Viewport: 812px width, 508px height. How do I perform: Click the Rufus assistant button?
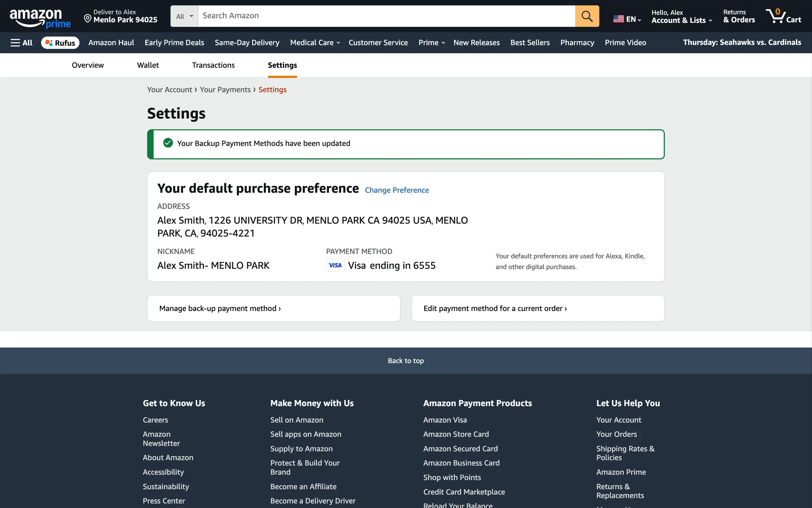tap(60, 43)
